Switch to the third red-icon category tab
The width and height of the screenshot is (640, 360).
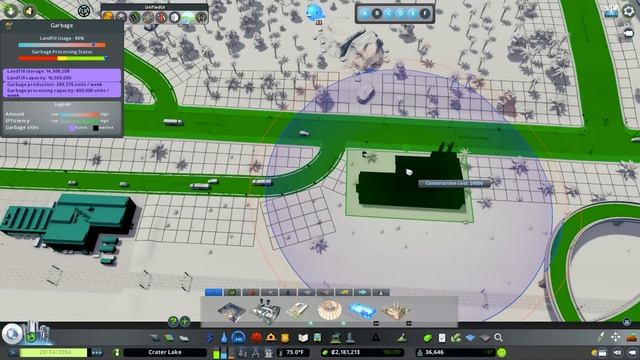[x=251, y=292]
